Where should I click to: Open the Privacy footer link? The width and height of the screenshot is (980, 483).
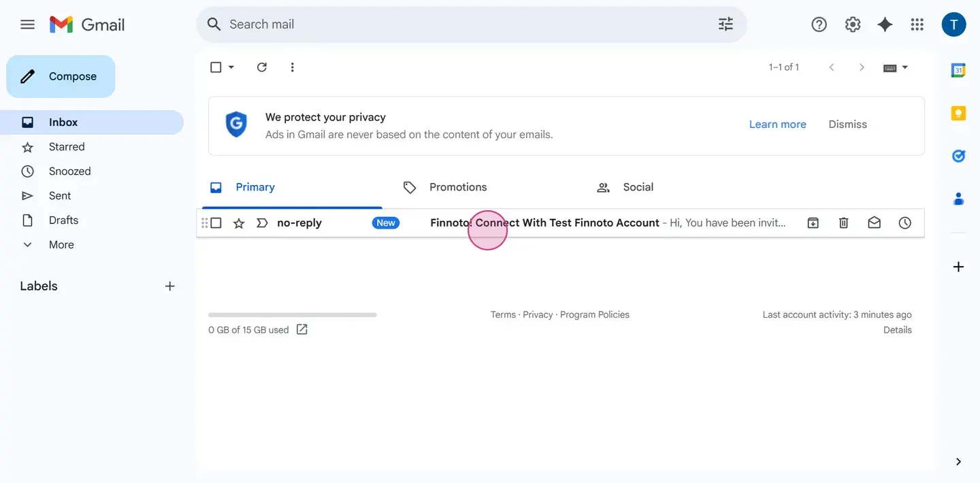click(538, 314)
